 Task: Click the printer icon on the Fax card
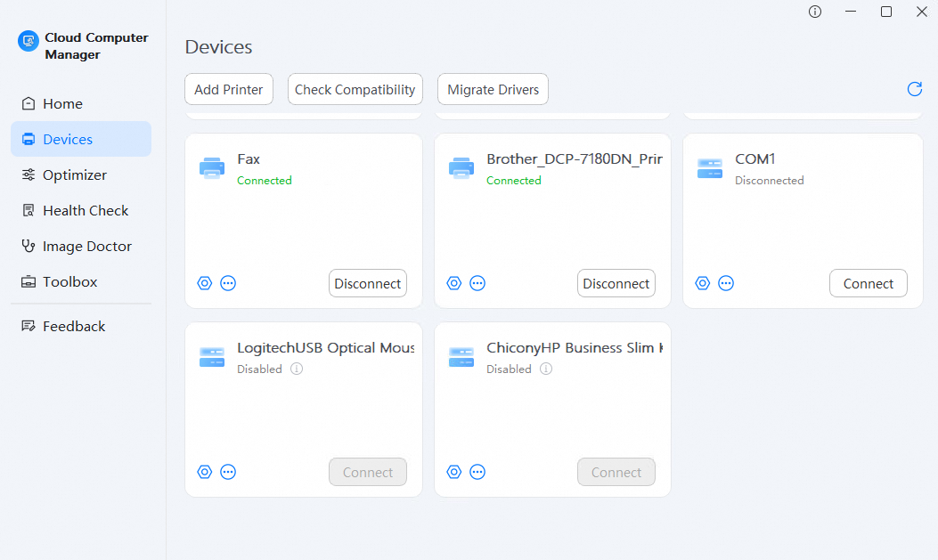point(211,167)
